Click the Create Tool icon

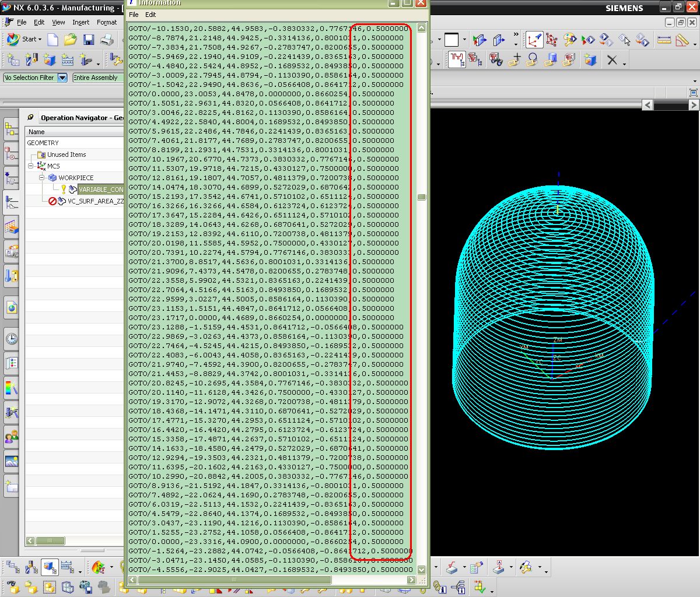(x=32, y=60)
